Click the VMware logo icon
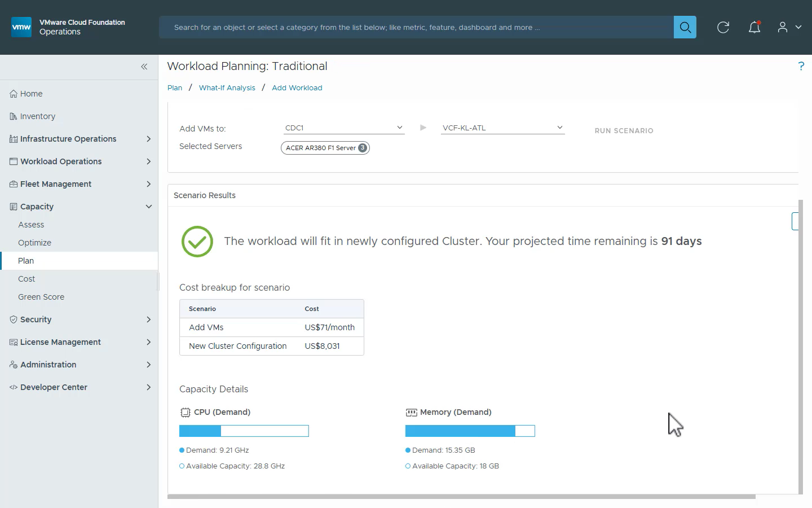This screenshot has height=508, width=812. coord(21,27)
